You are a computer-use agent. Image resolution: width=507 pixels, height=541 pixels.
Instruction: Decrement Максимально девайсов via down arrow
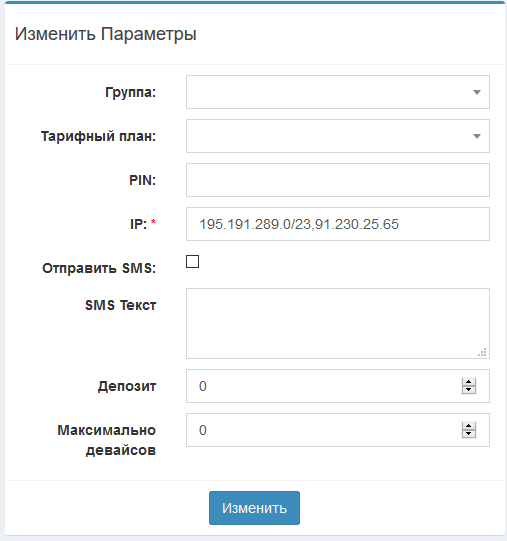click(x=469, y=434)
